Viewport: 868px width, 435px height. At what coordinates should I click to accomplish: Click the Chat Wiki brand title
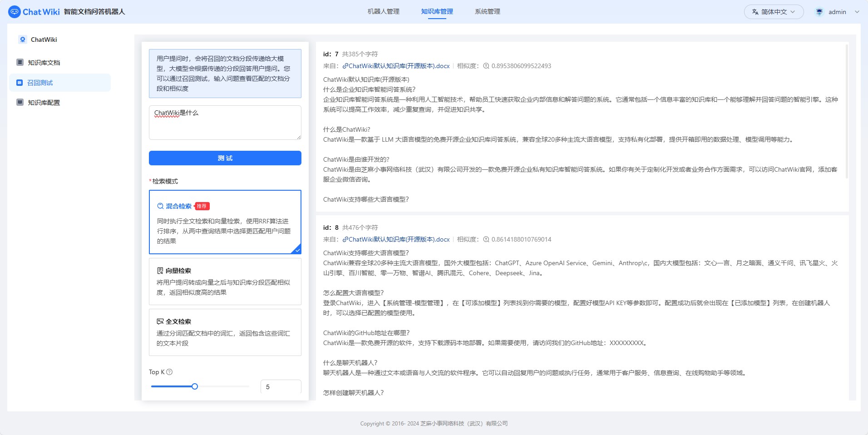click(x=41, y=12)
